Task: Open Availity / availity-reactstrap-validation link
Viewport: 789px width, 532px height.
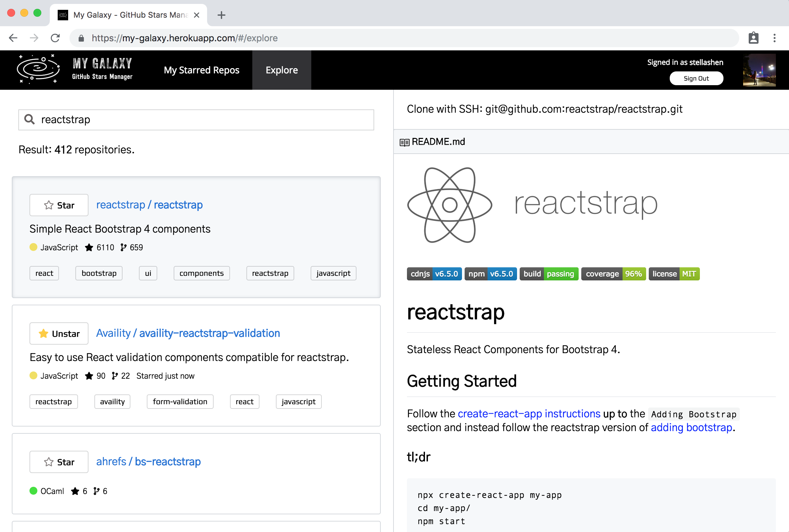Action: [188, 333]
